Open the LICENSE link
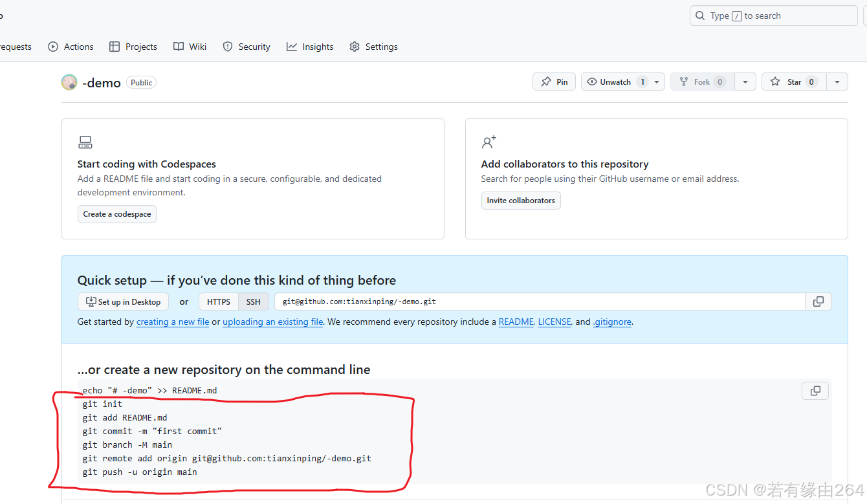Screen dimensions: 867x504 tap(554, 322)
